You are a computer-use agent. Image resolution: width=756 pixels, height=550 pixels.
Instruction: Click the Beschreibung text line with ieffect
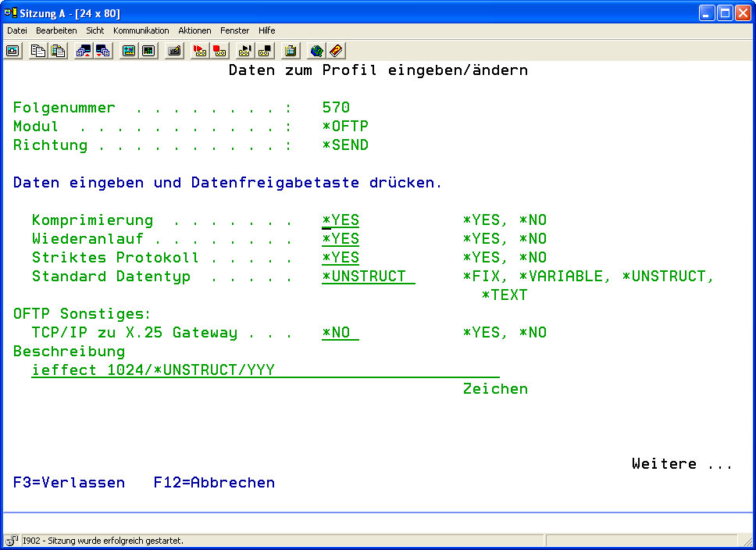[x=266, y=370]
